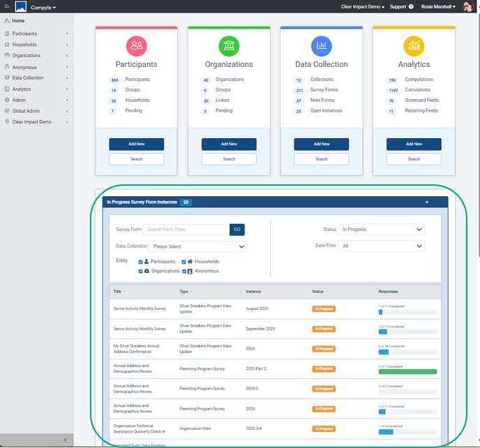Open the Data Collection Please Select dropdown
The image size is (480, 448).
pyautogui.click(x=198, y=246)
